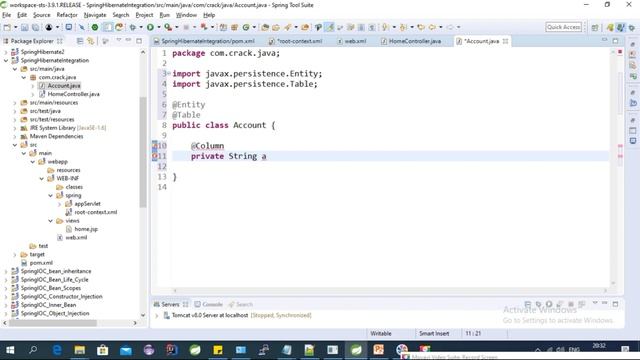Click the Open Type toolbar icon

[x=265, y=27]
